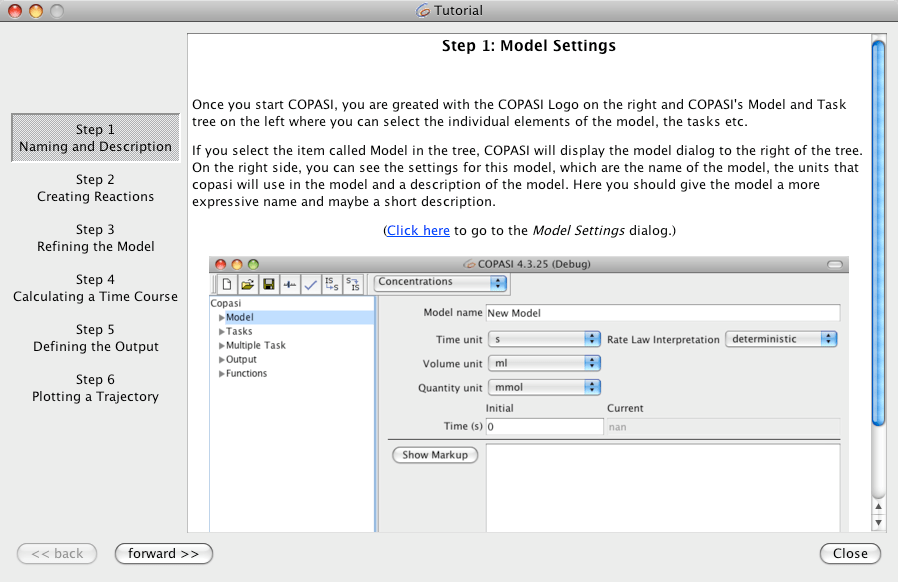This screenshot has height=582, width=898.
Task: Expand the Functions tree branch
Action: coord(220,373)
